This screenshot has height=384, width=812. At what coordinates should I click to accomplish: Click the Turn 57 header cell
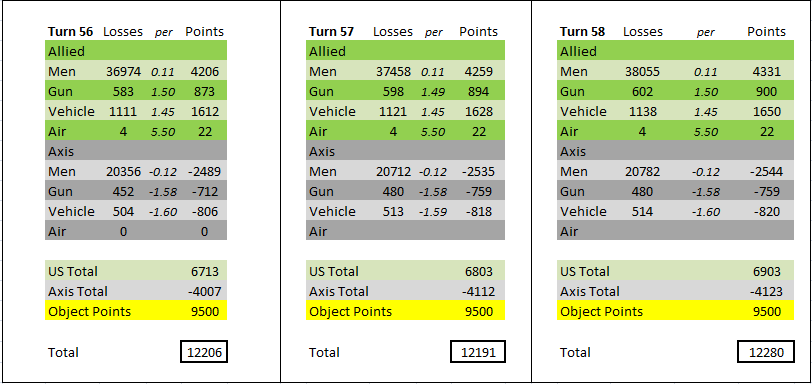pyautogui.click(x=331, y=32)
